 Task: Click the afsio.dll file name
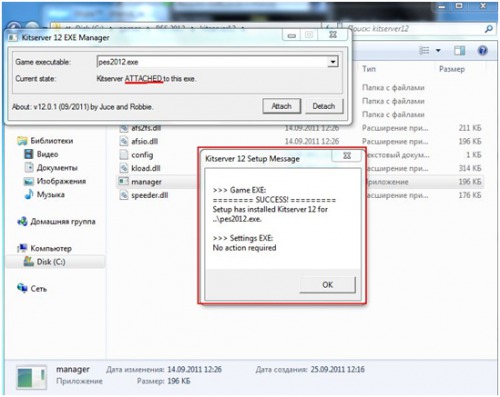coord(144,141)
